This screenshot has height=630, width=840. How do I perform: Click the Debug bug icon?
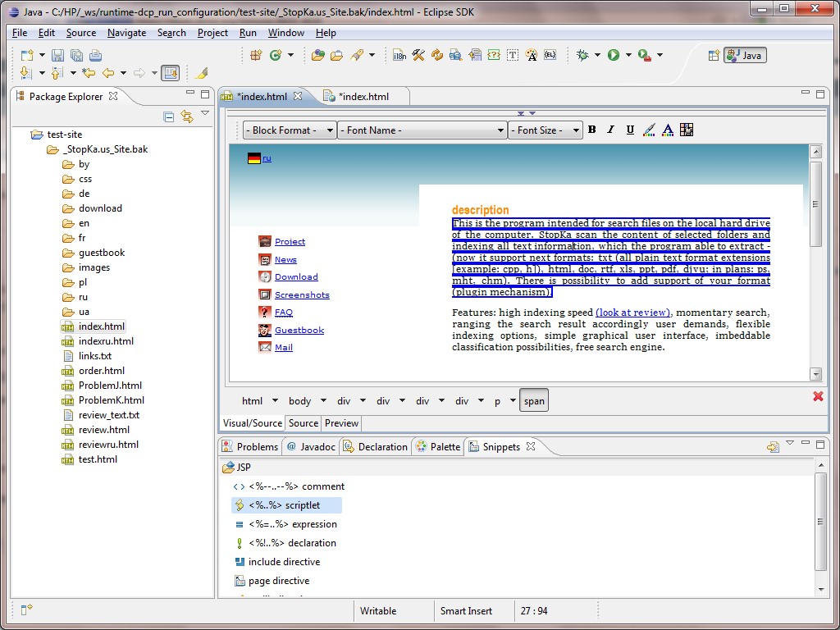582,55
